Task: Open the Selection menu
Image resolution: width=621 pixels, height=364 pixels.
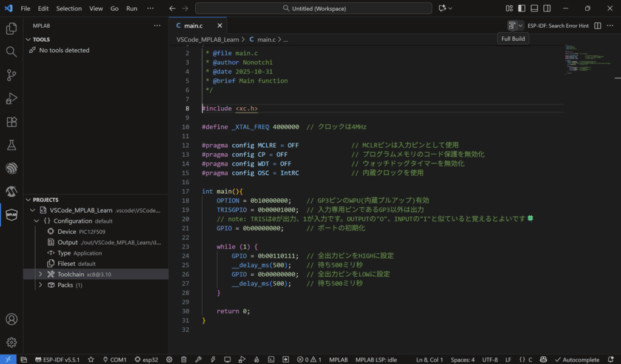Action: (x=69, y=9)
